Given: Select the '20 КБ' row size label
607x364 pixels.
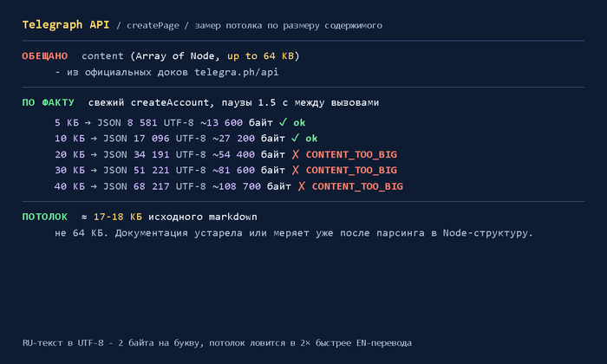Looking at the screenshot, I should 69,154.
